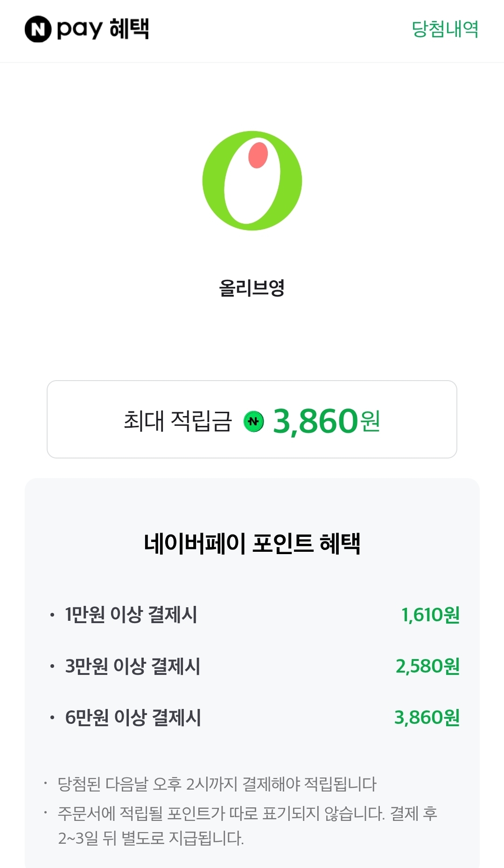Select the 3만원 이상 결제시 row
Screen dimensions: 504x868
(133, 666)
